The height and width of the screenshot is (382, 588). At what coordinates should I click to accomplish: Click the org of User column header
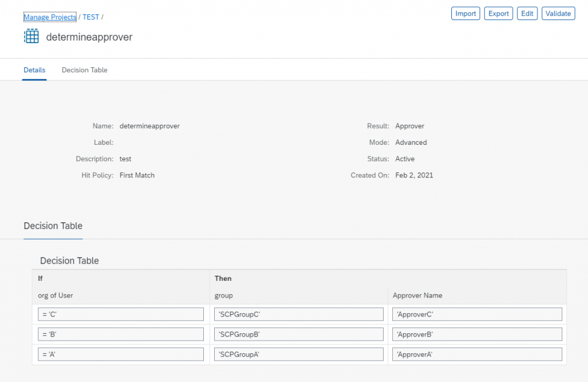click(x=56, y=296)
